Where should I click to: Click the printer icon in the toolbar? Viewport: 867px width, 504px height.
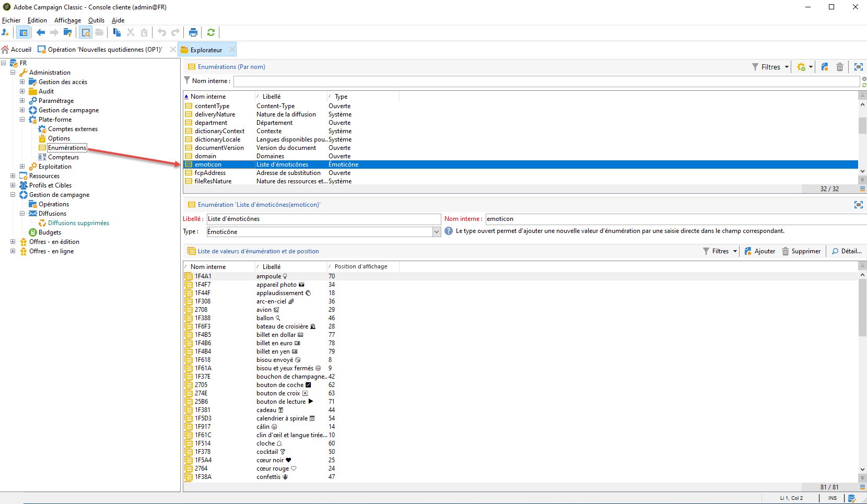point(193,32)
